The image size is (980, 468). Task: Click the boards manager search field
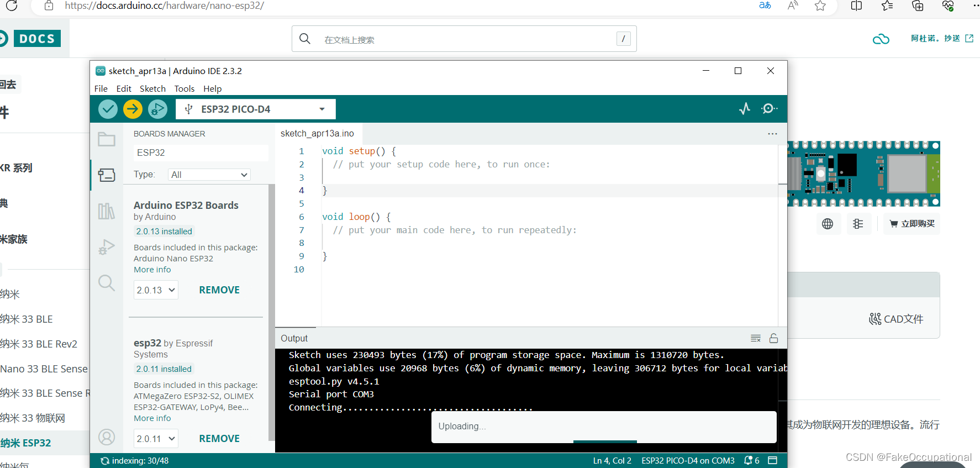click(x=201, y=153)
